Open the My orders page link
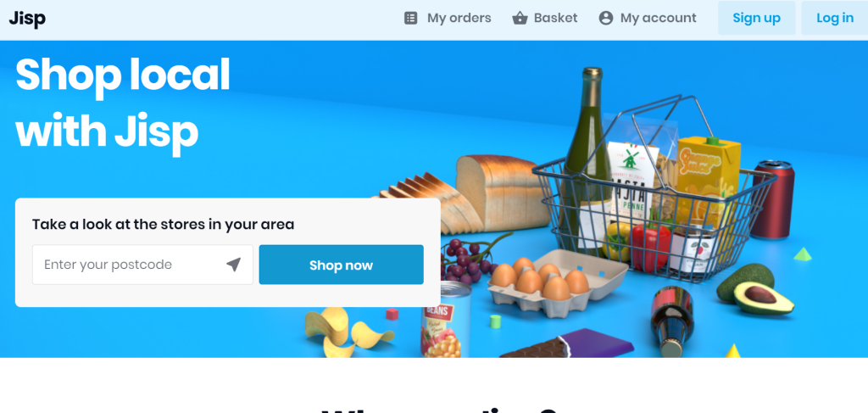The height and width of the screenshot is (413, 868). (459, 19)
